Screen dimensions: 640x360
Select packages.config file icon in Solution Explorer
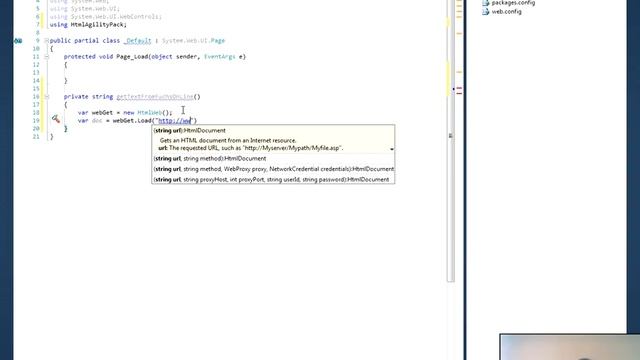pos(485,3)
